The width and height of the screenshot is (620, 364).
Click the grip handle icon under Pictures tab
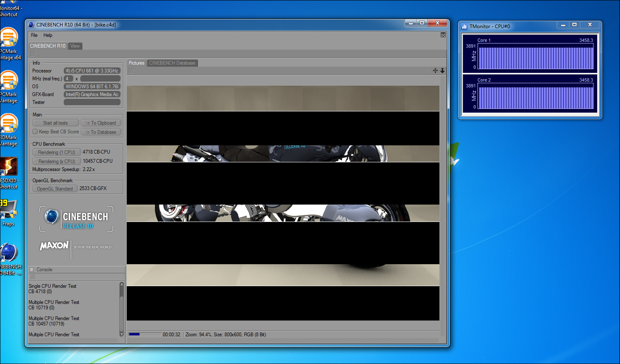[131, 71]
